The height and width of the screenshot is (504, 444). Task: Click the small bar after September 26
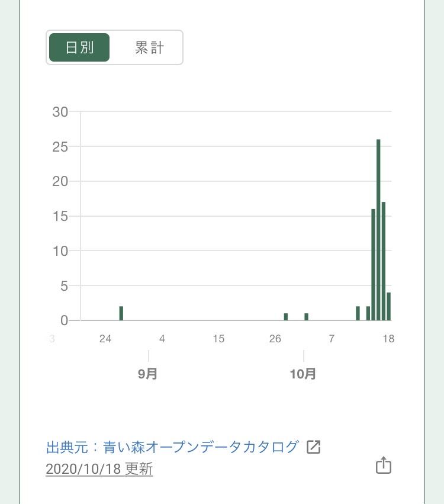(x=286, y=317)
